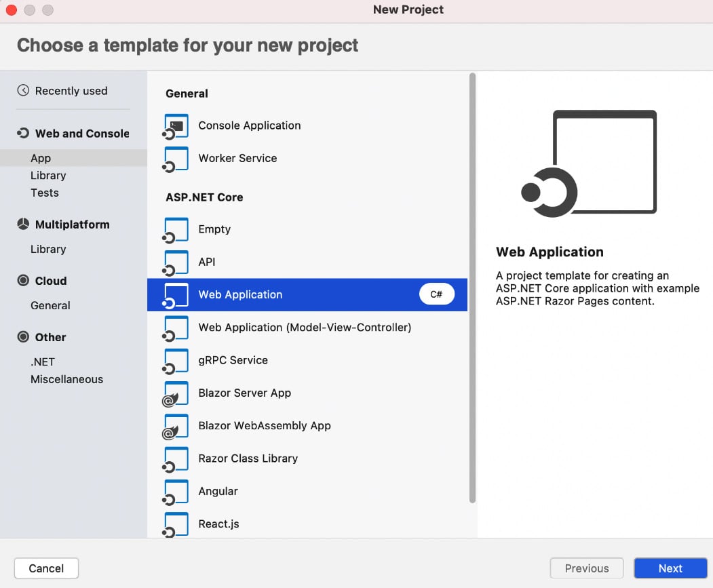
Task: Click the Blazor WebAssembly App icon
Action: click(176, 427)
